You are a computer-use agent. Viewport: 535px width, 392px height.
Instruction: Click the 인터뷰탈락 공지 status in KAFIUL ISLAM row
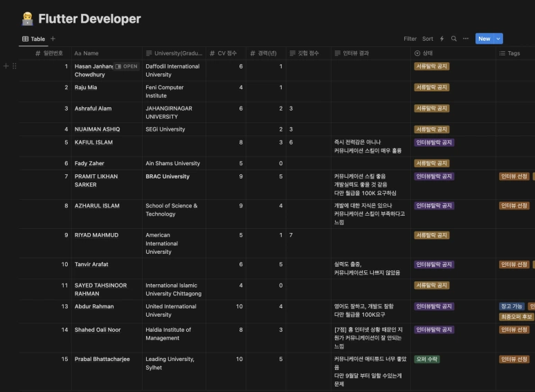coord(434,142)
